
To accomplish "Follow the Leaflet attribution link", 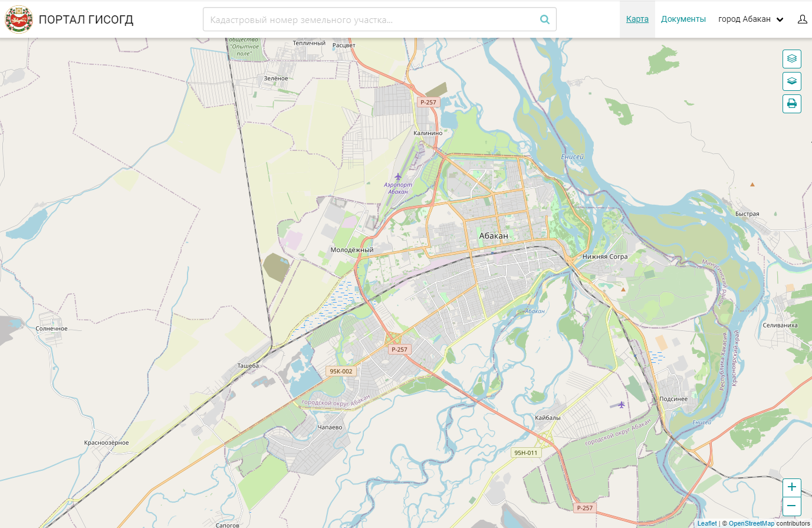I will tap(706, 523).
